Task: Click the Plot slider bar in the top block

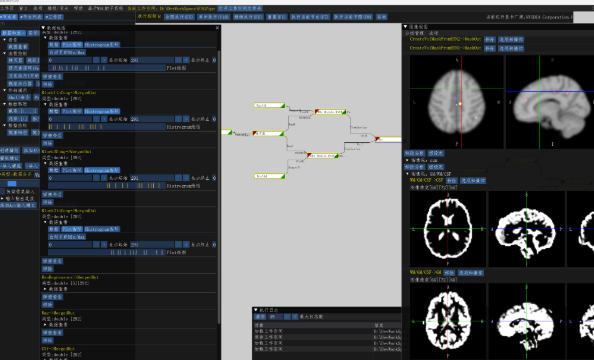Action: click(x=107, y=68)
